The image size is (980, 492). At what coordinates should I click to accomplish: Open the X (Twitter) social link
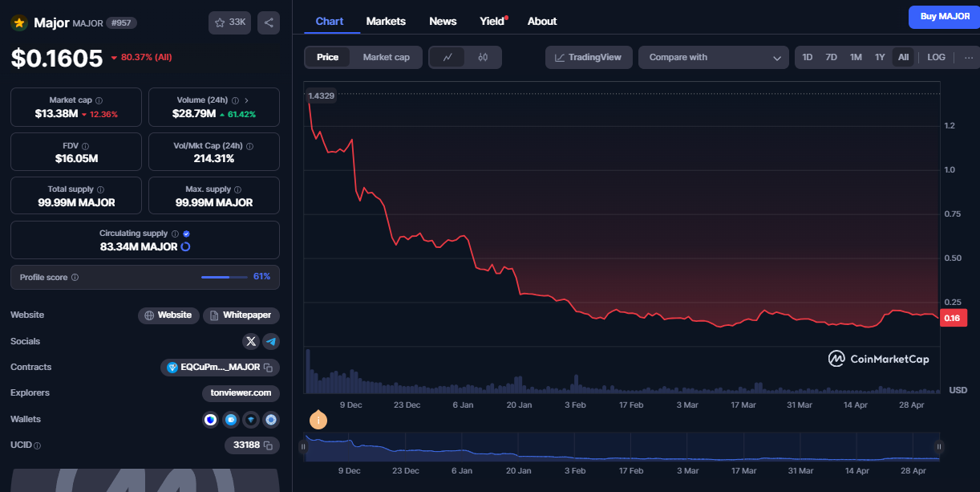coord(251,341)
